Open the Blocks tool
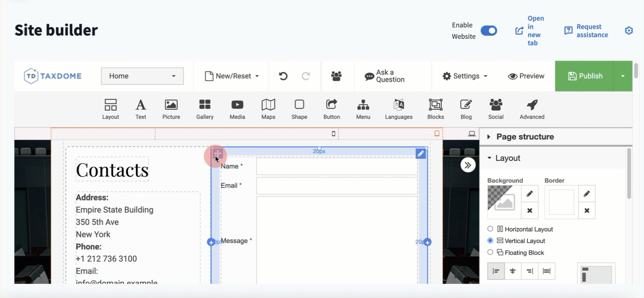Screen dimensions: 644x298 (x=435, y=109)
